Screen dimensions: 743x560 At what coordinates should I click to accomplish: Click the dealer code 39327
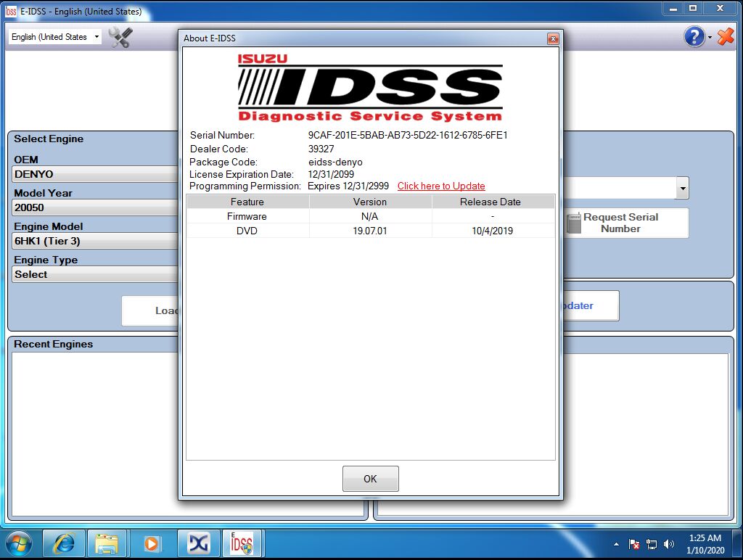pyautogui.click(x=321, y=149)
